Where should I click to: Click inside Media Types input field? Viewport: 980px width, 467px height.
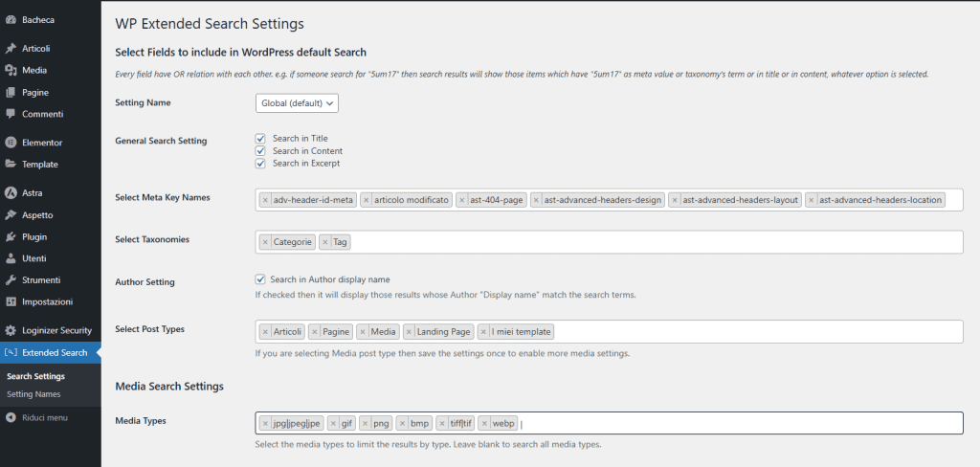(609, 423)
